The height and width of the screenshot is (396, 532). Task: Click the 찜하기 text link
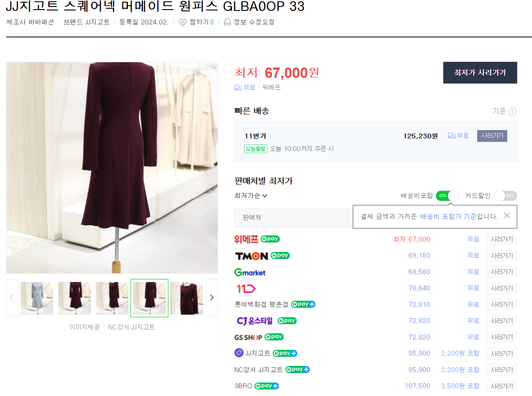point(199,22)
